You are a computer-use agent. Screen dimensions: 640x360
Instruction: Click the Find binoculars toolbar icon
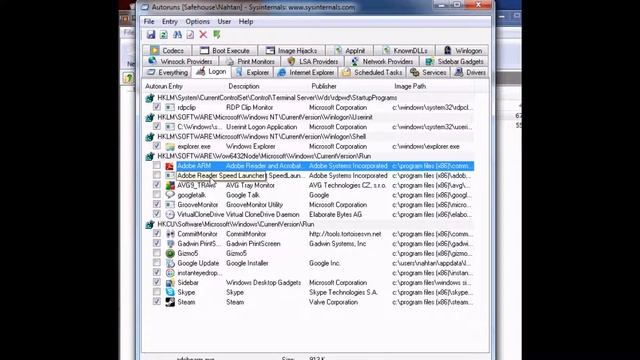177,35
